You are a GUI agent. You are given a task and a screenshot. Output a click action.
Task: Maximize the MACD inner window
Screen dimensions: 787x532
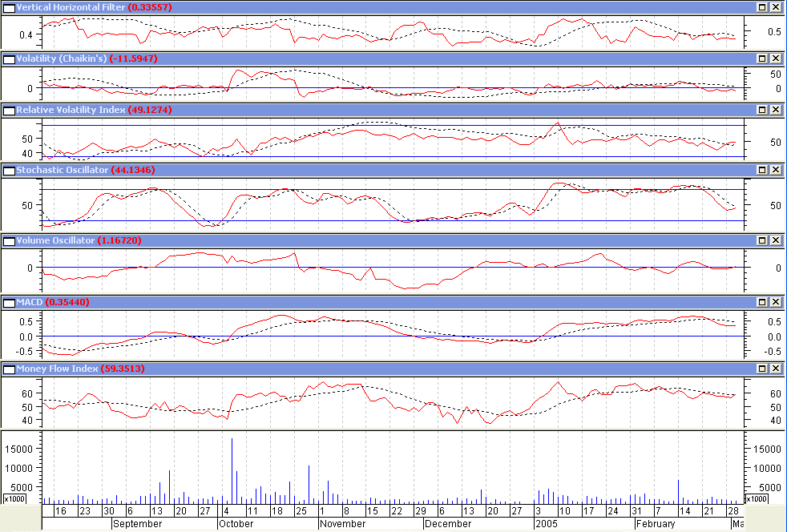coord(762,302)
